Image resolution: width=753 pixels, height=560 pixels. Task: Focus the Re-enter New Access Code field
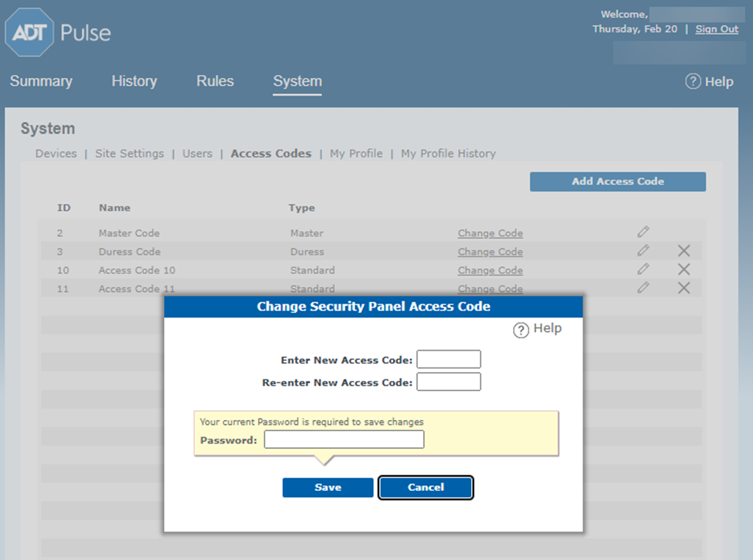click(449, 382)
